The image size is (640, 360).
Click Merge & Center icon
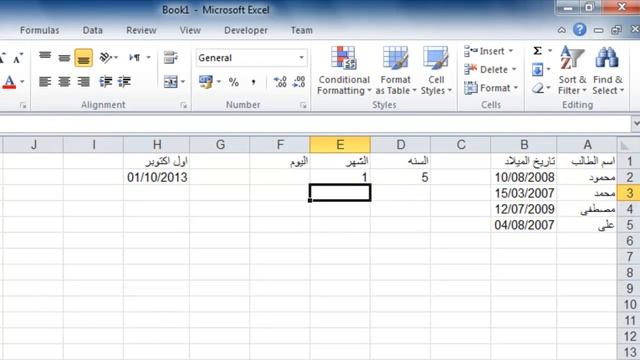[170, 82]
